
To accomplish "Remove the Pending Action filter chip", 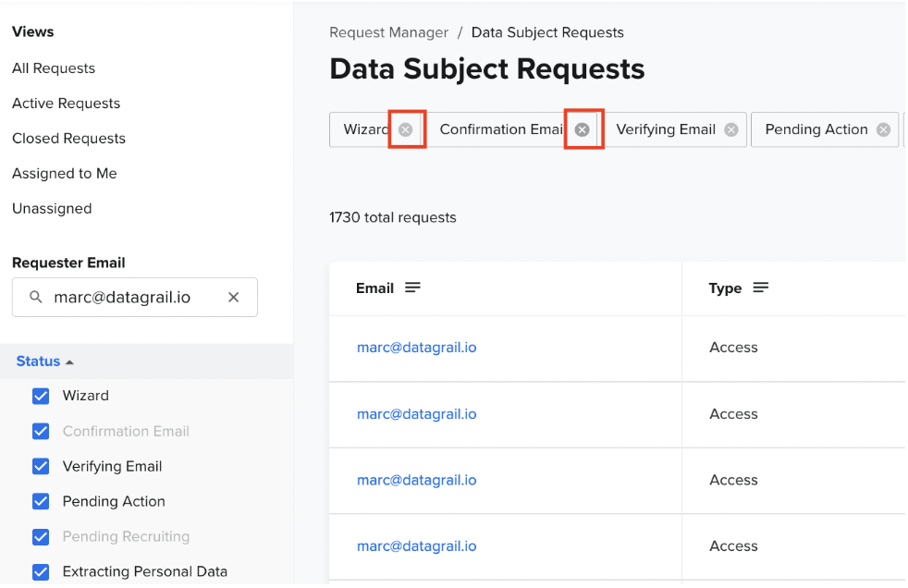I will coord(883,129).
